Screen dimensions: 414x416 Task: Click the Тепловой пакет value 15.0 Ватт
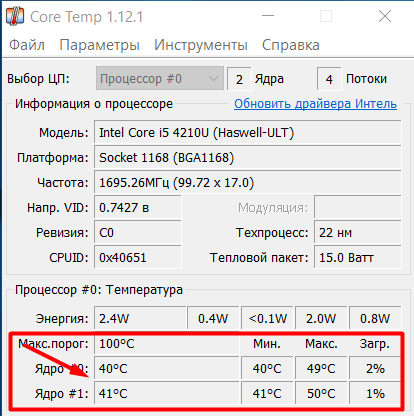358,258
